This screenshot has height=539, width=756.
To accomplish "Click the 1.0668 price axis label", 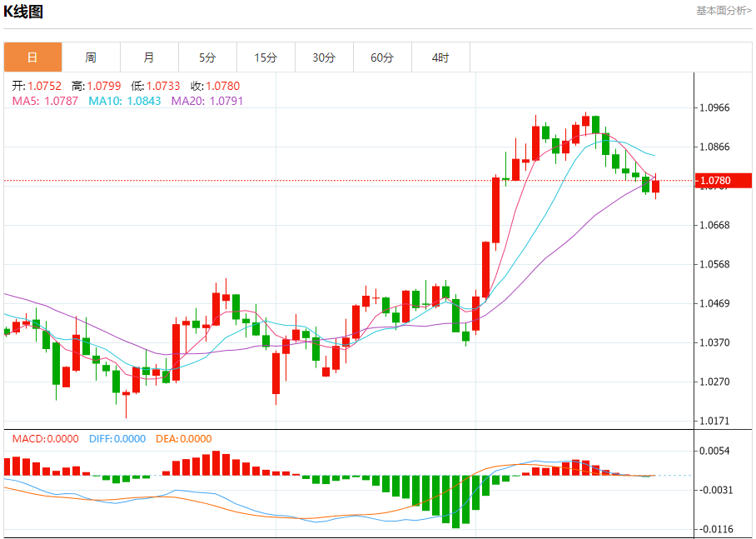I will [x=715, y=225].
